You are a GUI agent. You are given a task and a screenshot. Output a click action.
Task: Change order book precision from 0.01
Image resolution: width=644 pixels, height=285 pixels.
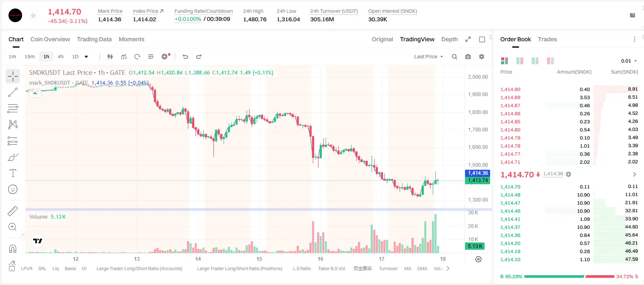(629, 61)
